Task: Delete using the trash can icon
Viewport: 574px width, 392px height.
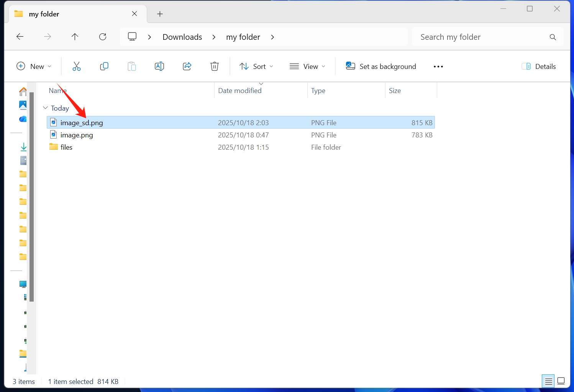Action: click(215, 67)
